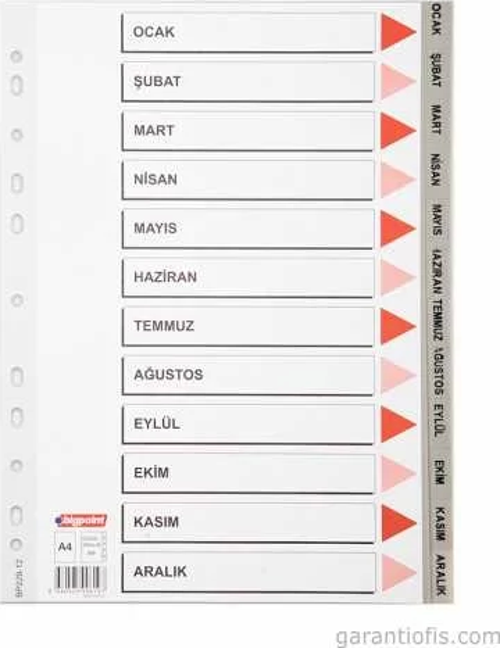Click the ARALIK label field
Image resolution: width=500 pixels, height=648 pixels.
[x=248, y=572]
